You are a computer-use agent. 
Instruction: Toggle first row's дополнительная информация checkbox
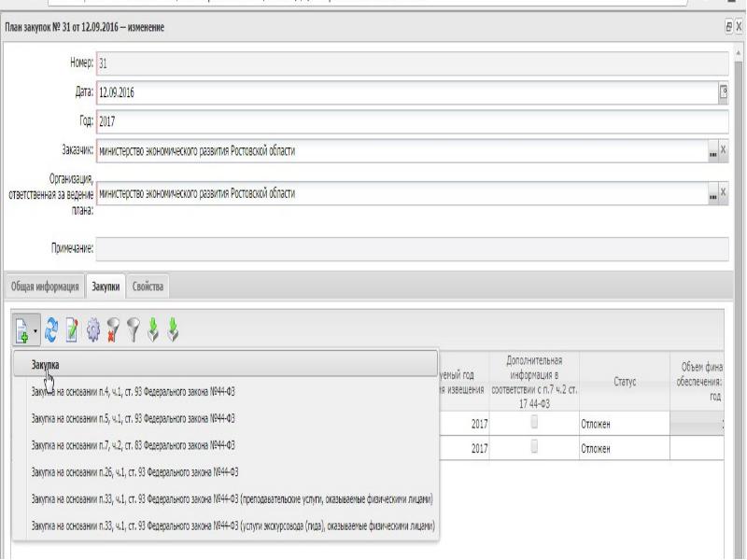(534, 422)
